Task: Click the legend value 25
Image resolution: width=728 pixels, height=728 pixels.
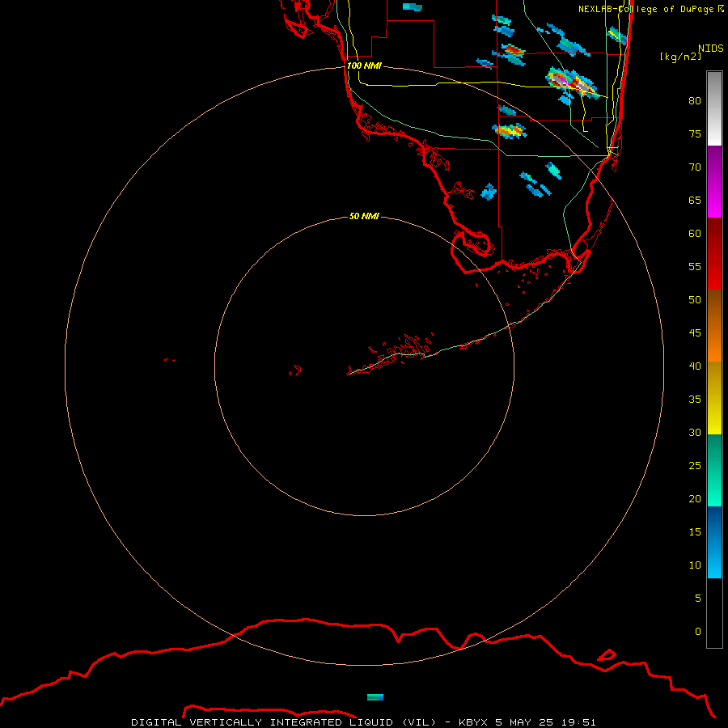Action: (695, 466)
